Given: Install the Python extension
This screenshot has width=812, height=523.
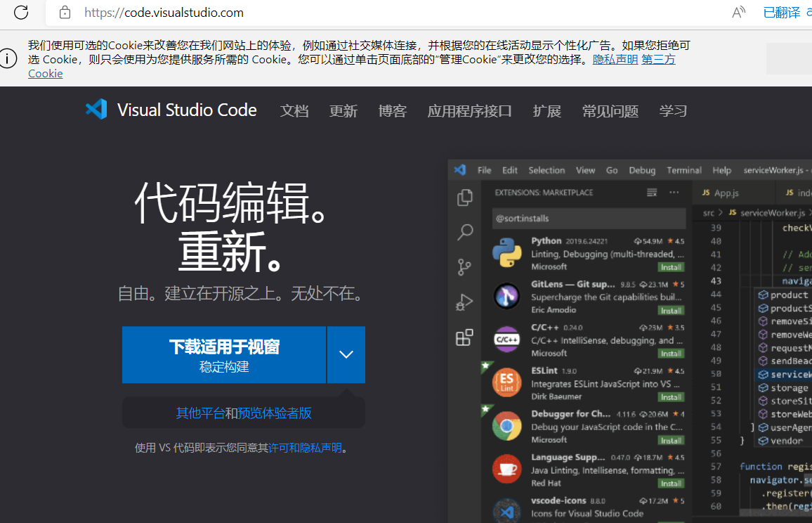Looking at the screenshot, I should 671,267.
